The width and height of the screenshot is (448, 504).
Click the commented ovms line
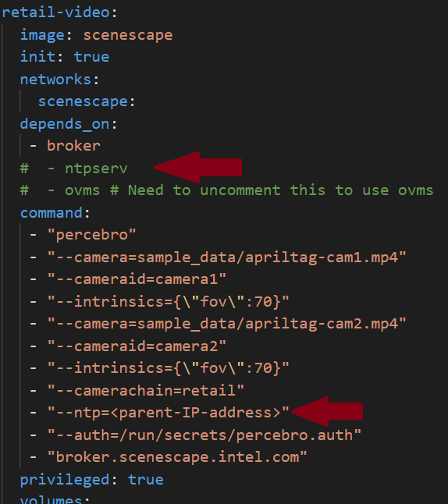[x=227, y=190]
